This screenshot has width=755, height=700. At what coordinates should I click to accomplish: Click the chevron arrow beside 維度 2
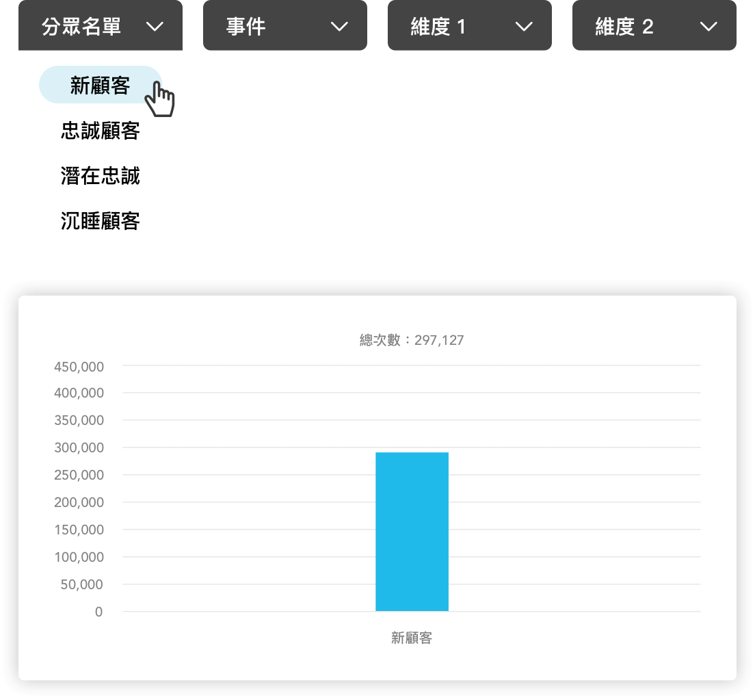tap(708, 27)
